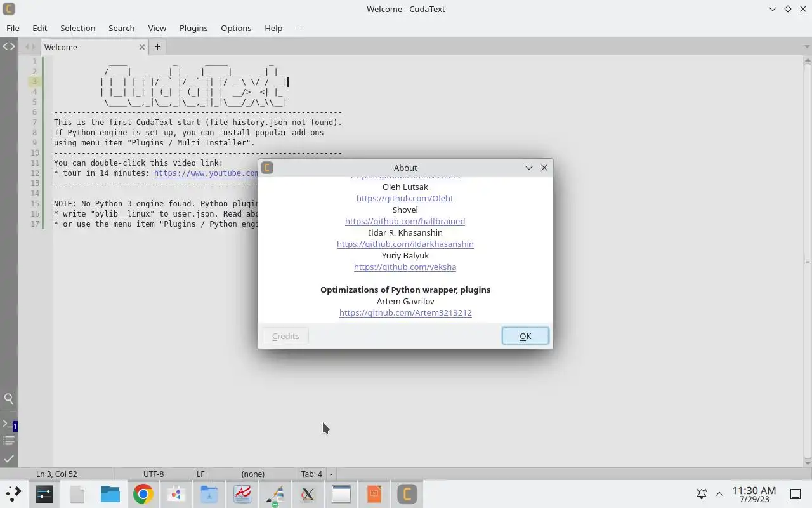Launch system settings from taskbar
This screenshot has width=812, height=508.
pos(44,493)
